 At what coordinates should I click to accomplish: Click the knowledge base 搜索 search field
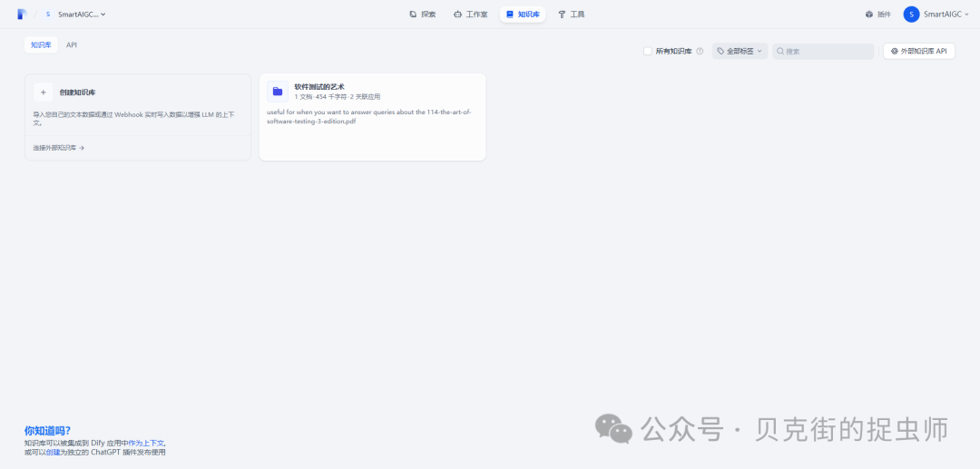823,51
